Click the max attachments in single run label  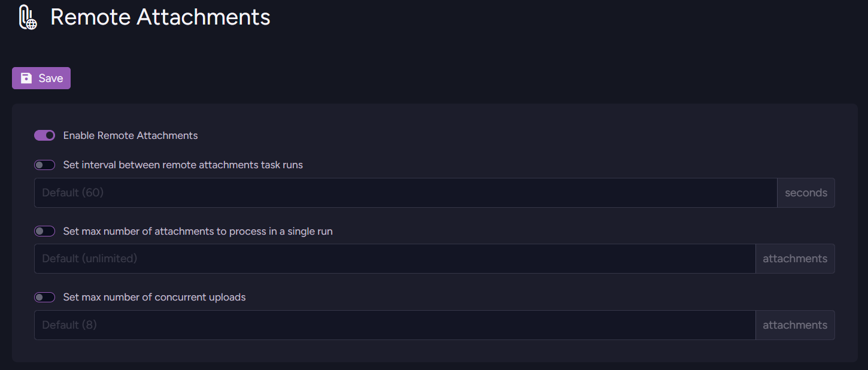pyautogui.click(x=198, y=231)
